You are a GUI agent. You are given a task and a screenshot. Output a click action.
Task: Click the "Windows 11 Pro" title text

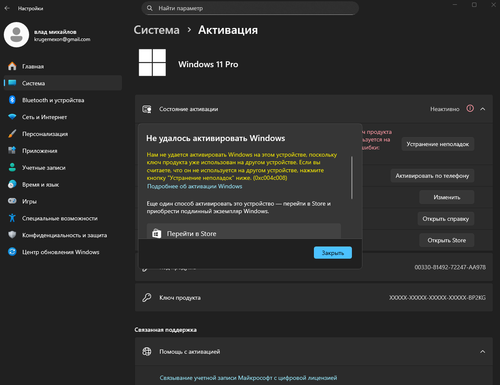click(208, 64)
